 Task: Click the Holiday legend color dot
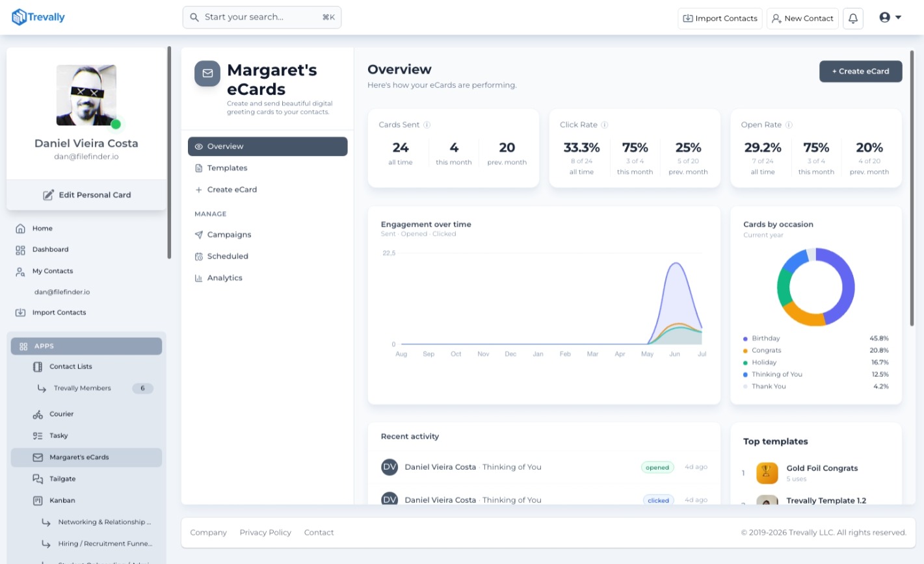tap(745, 363)
